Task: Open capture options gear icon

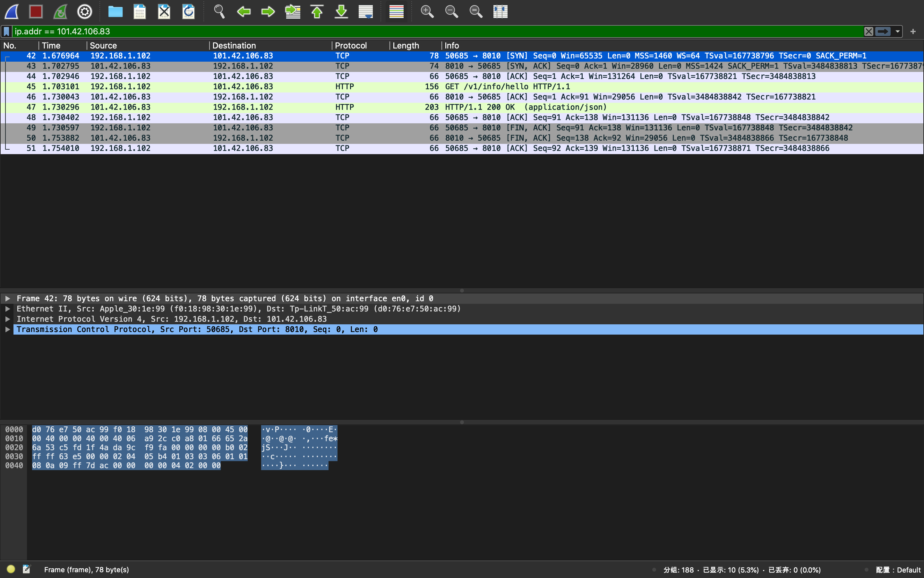Action: point(85,12)
